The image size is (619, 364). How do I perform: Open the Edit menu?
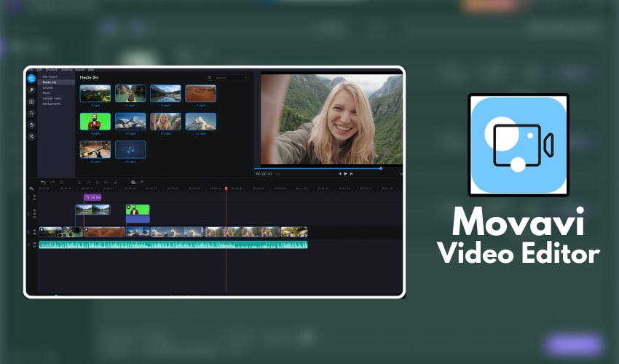click(39, 70)
